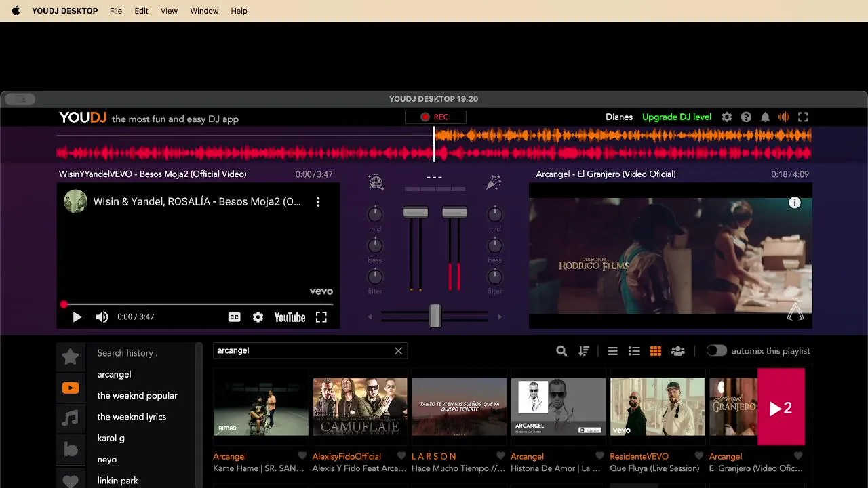The width and height of the screenshot is (868, 488).
Task: Select 'linkin park' from search history
Action: click(117, 481)
